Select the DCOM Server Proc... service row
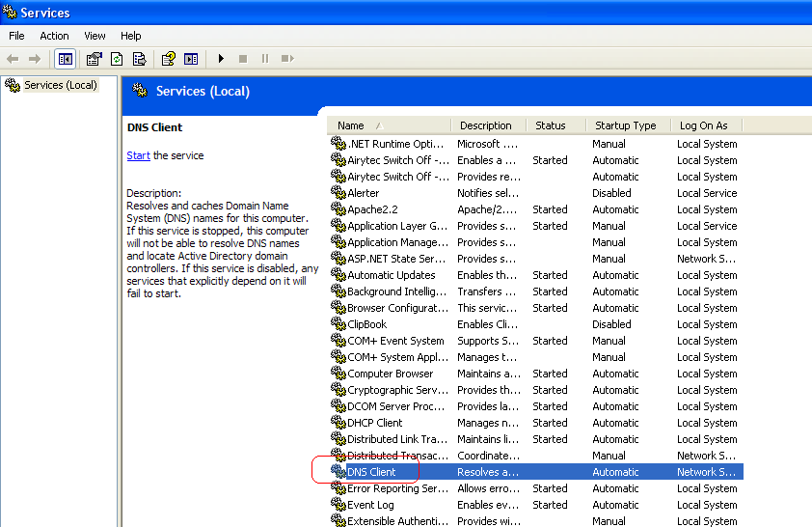 click(536, 406)
